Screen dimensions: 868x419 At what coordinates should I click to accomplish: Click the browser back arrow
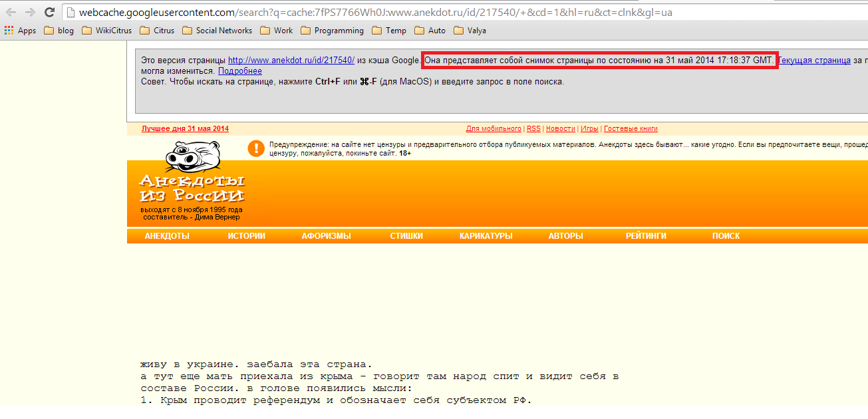(11, 12)
